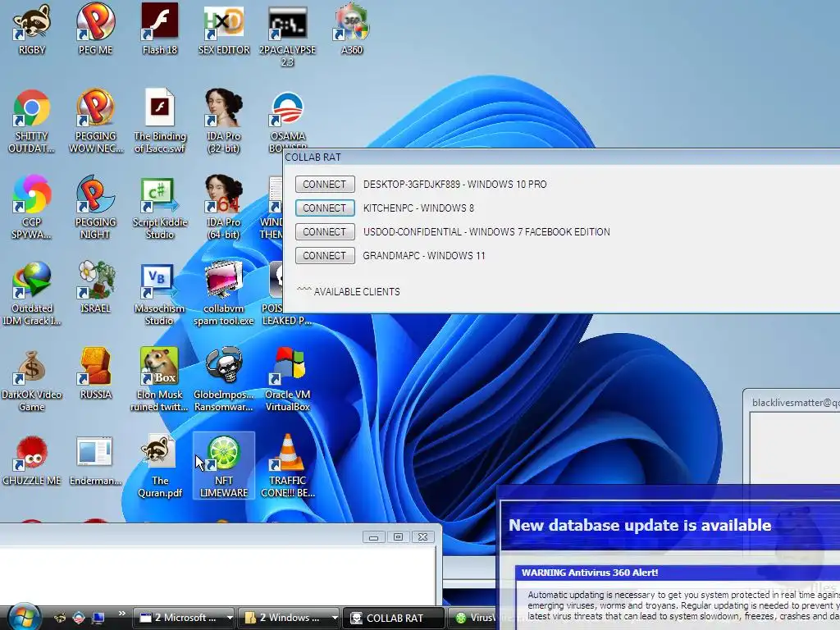
Task: Click the 'WARNING Antivirus 360 Alert!' heading
Action: [x=590, y=572]
